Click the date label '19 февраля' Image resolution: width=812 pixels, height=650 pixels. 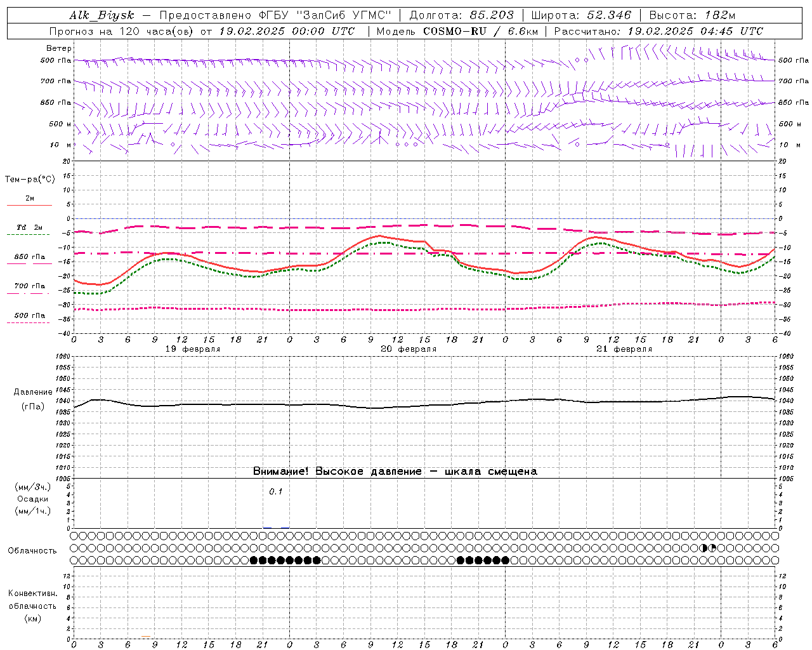(193, 349)
